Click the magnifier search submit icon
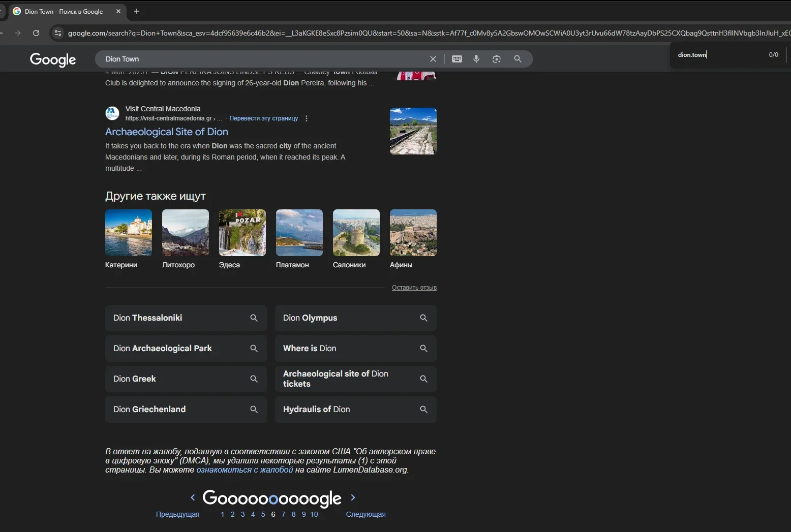Viewport: 791px width, 532px height. pyautogui.click(x=518, y=59)
